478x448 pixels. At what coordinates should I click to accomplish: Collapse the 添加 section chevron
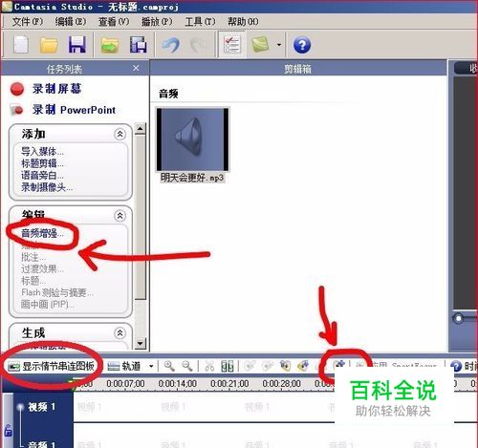[119, 134]
